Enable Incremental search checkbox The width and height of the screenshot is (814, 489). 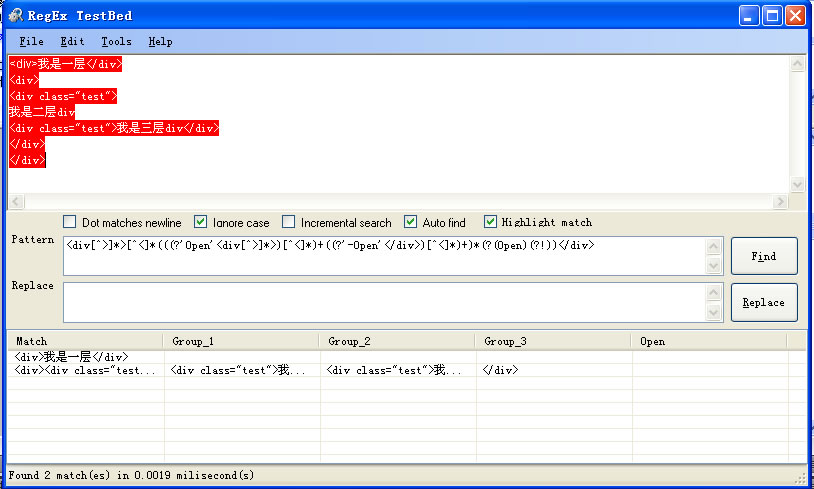pos(289,222)
